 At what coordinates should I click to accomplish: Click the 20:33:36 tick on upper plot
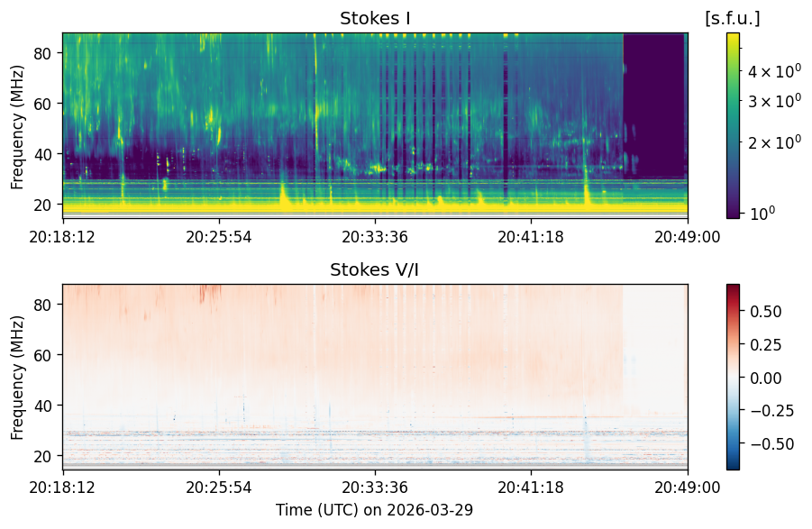(x=375, y=237)
